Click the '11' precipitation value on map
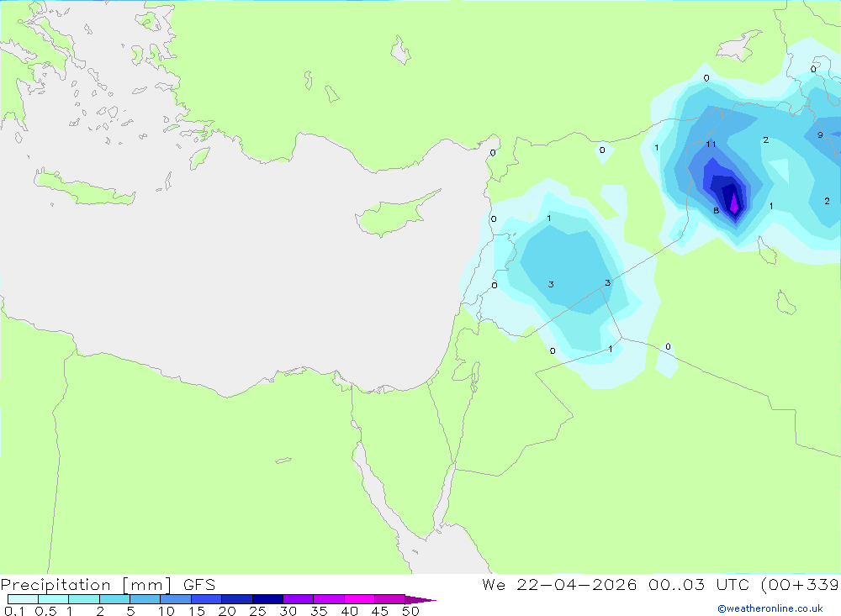Screen dimensions: 841x616 point(711,144)
